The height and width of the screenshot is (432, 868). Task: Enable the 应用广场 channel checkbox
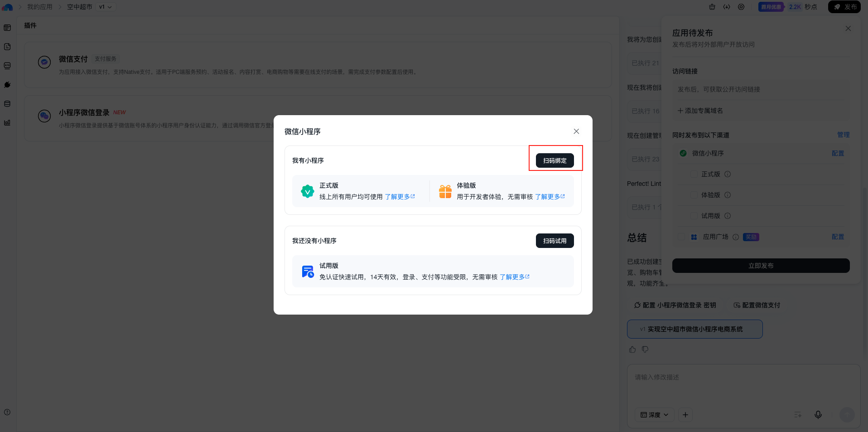681,237
